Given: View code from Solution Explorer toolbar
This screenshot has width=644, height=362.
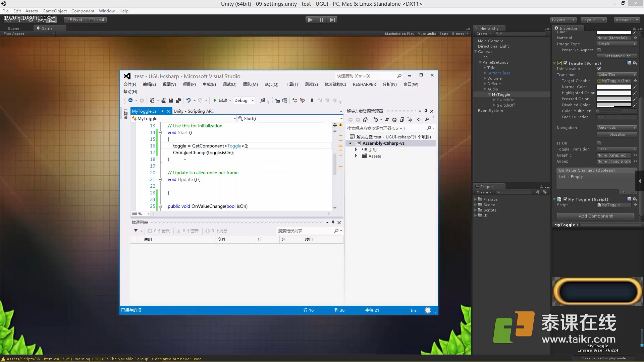Looking at the screenshot, I should point(419,120).
